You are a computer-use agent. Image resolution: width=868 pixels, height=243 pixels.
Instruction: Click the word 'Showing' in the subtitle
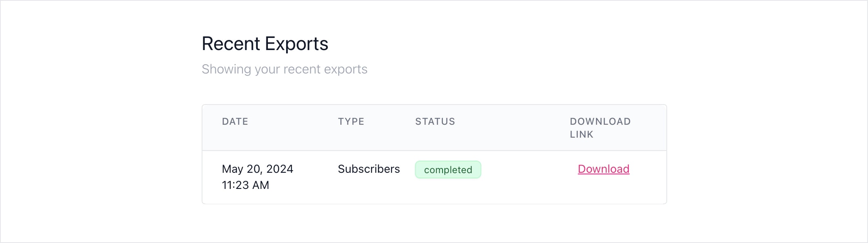(x=226, y=69)
